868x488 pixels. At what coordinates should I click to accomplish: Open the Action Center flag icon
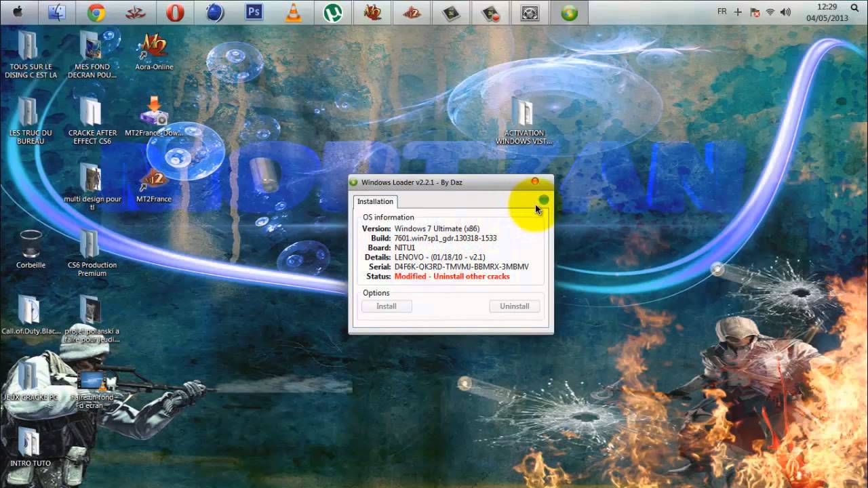[x=755, y=12]
